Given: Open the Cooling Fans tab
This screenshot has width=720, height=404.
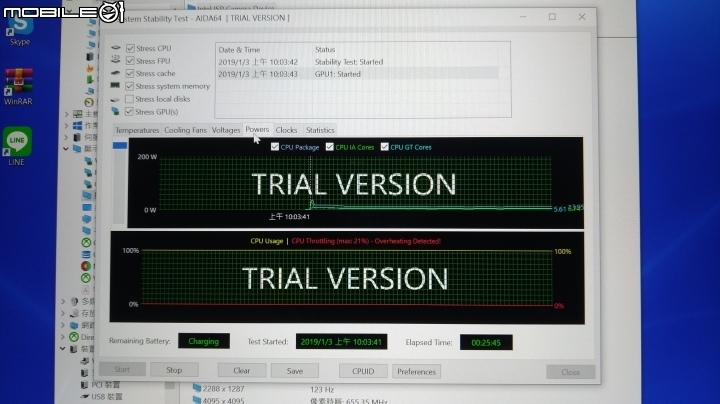Looking at the screenshot, I should (x=185, y=130).
